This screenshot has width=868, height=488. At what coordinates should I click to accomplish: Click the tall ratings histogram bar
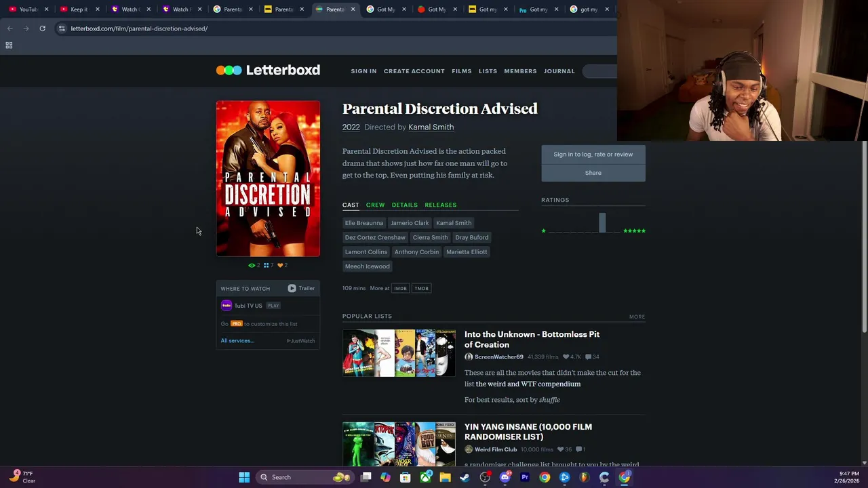point(602,223)
